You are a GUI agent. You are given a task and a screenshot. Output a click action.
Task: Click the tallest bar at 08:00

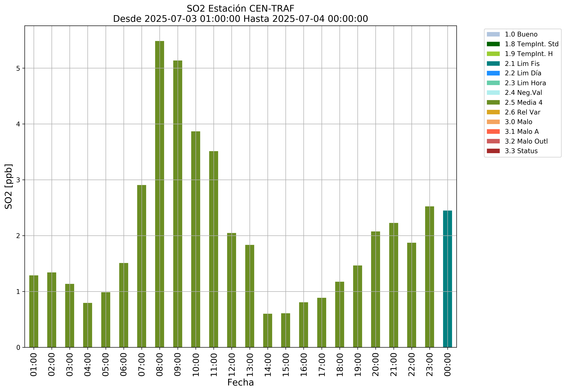coord(159,194)
